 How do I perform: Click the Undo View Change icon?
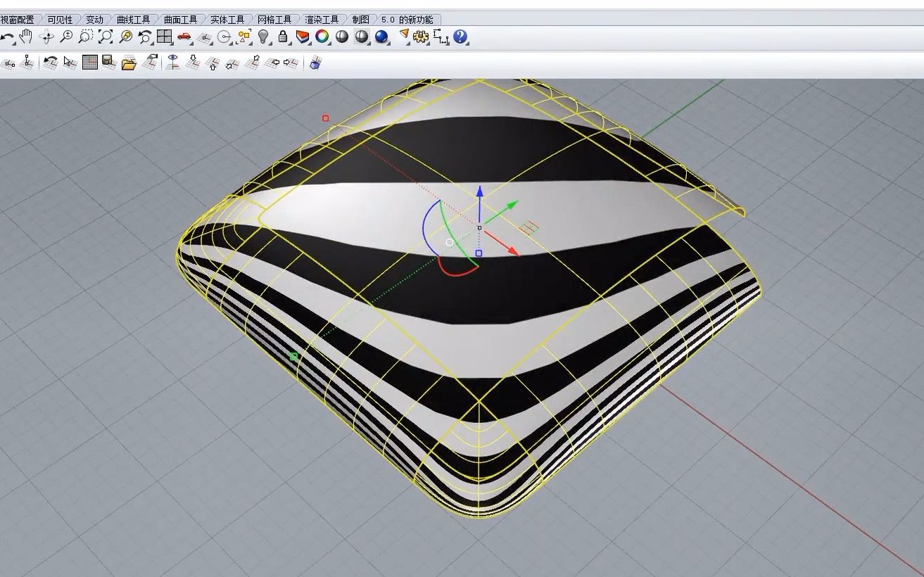145,37
